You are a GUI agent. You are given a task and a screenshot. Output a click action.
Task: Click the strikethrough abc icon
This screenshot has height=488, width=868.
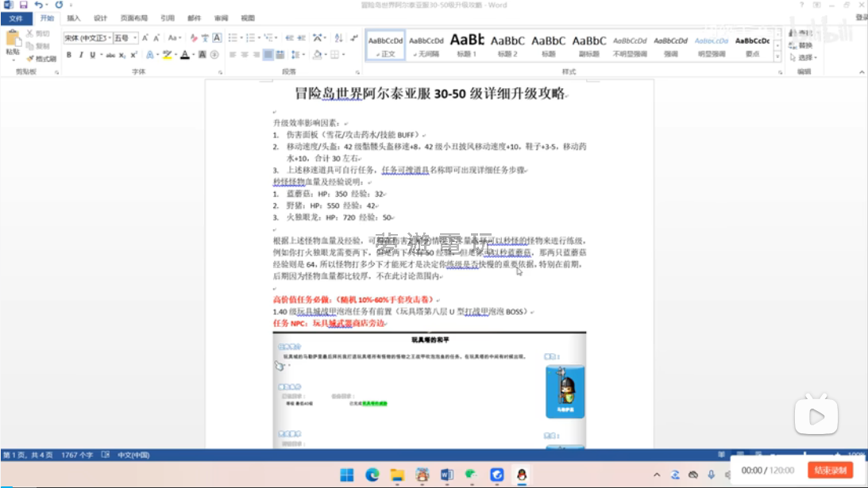110,55
